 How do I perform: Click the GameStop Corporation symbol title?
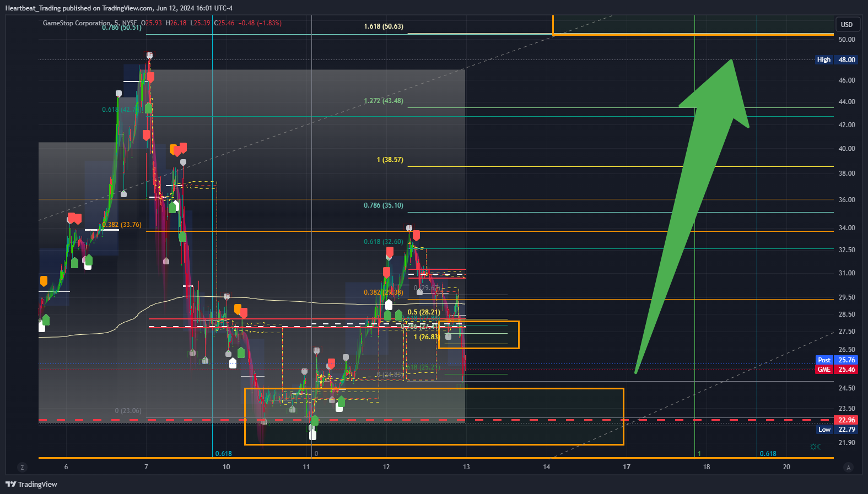pos(77,23)
